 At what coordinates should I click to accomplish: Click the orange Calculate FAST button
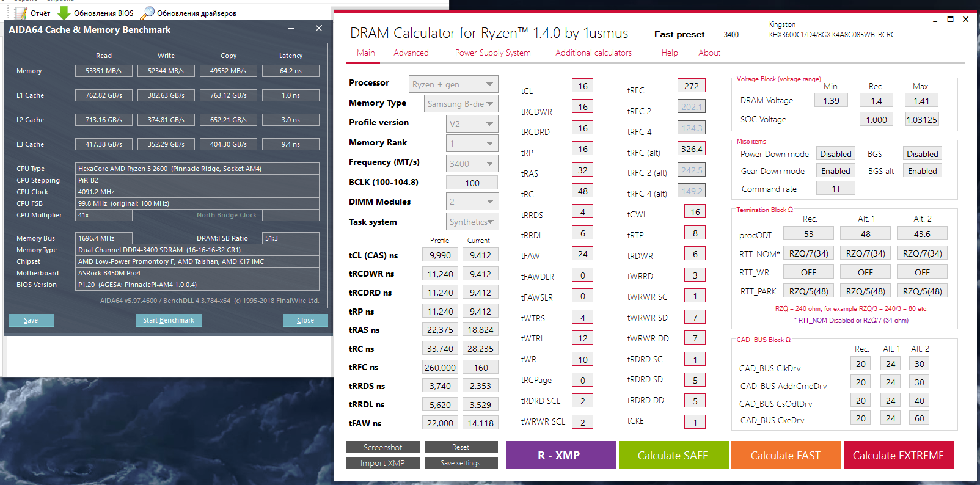click(786, 455)
